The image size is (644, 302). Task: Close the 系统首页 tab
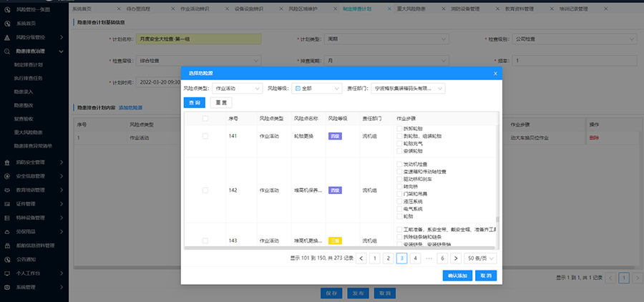(x=119, y=9)
